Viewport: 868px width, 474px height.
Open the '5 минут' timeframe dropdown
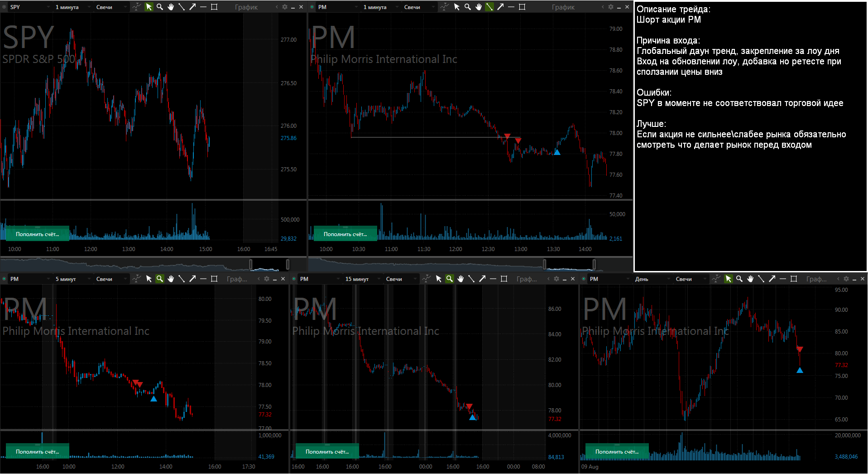72,279
